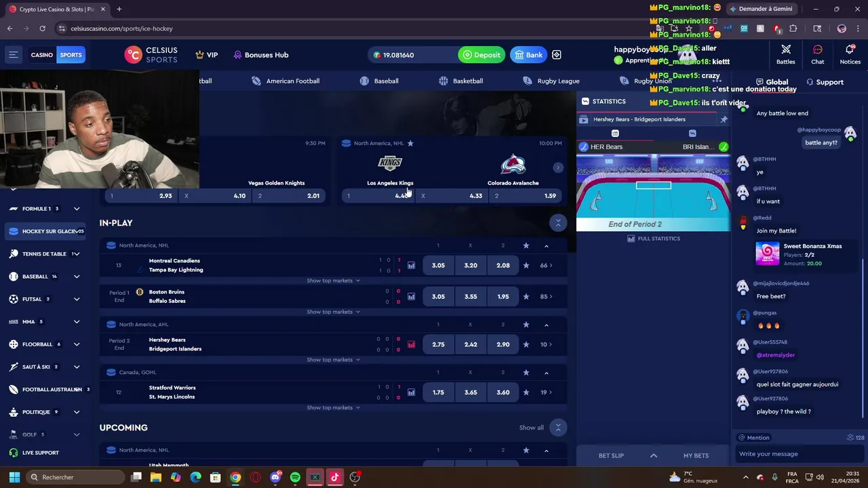Viewport: 868px width, 488px height.
Task: Click the square icon beside Bank
Action: (557, 55)
